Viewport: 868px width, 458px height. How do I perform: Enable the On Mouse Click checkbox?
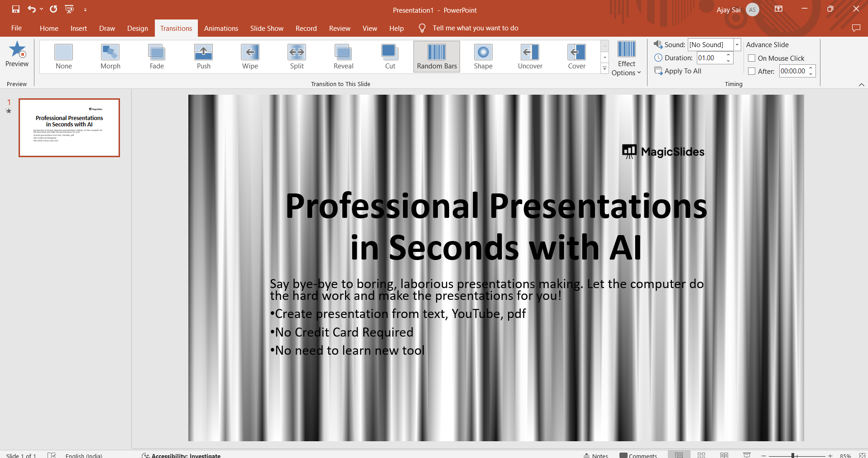click(x=752, y=58)
